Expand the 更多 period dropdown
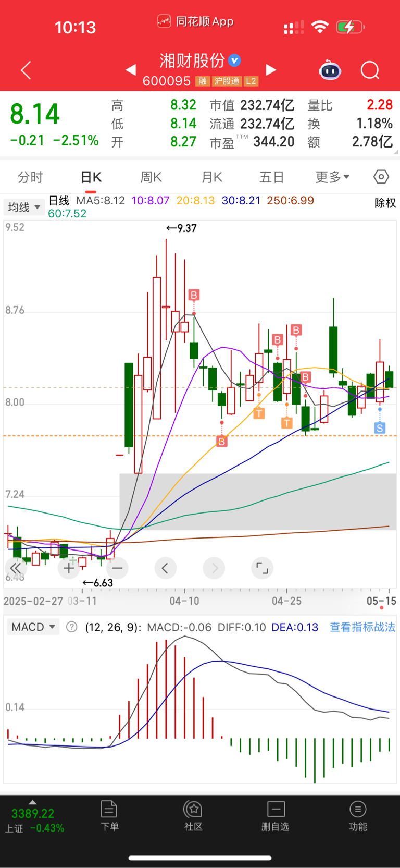 [x=332, y=177]
